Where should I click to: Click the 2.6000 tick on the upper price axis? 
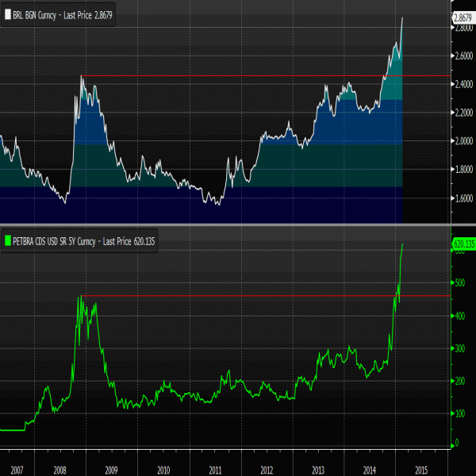464,56
